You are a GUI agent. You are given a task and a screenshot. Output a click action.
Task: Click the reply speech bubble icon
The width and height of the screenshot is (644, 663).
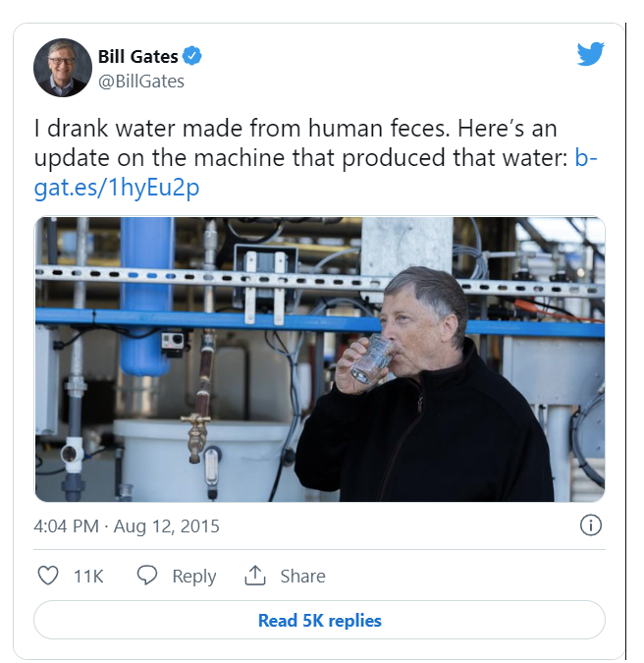147,576
